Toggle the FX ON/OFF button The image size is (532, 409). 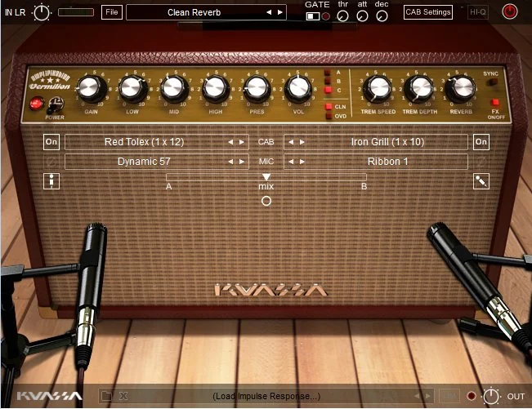coord(495,102)
